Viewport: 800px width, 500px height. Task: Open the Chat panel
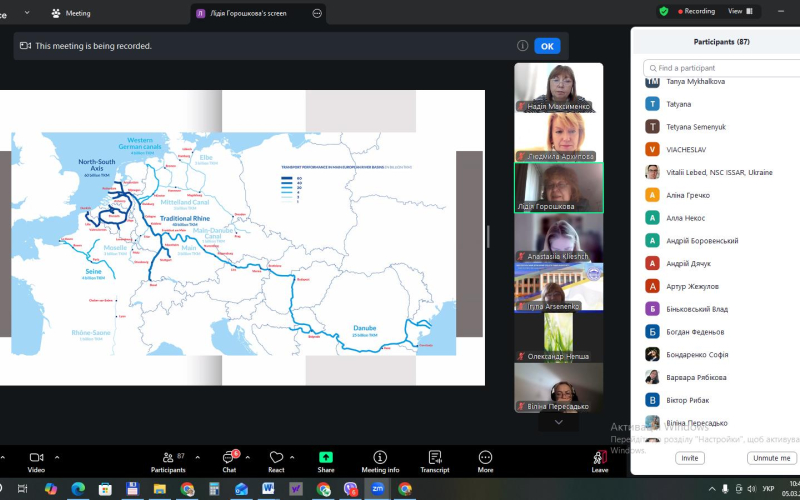pos(229,458)
